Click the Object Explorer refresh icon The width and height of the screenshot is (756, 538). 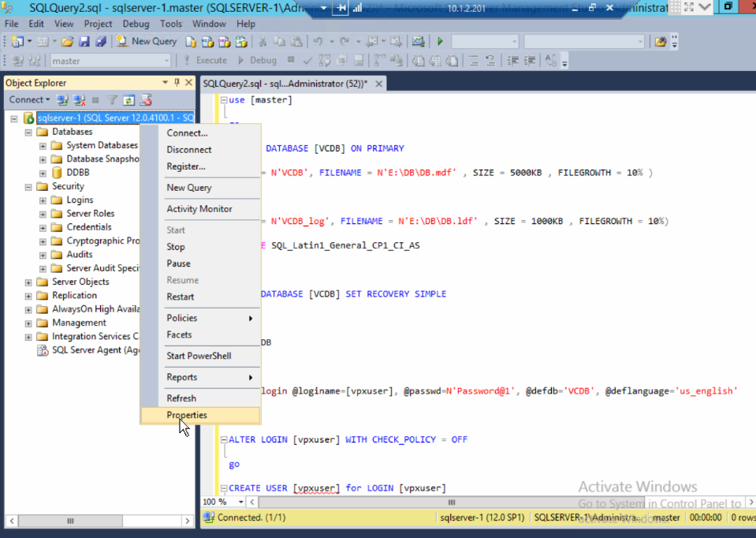(x=128, y=100)
